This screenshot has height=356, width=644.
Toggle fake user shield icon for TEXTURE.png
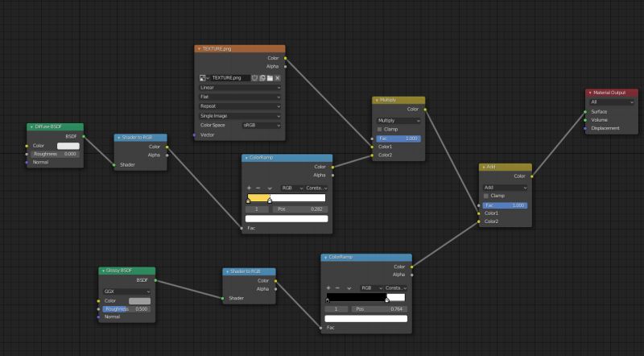tap(254, 77)
